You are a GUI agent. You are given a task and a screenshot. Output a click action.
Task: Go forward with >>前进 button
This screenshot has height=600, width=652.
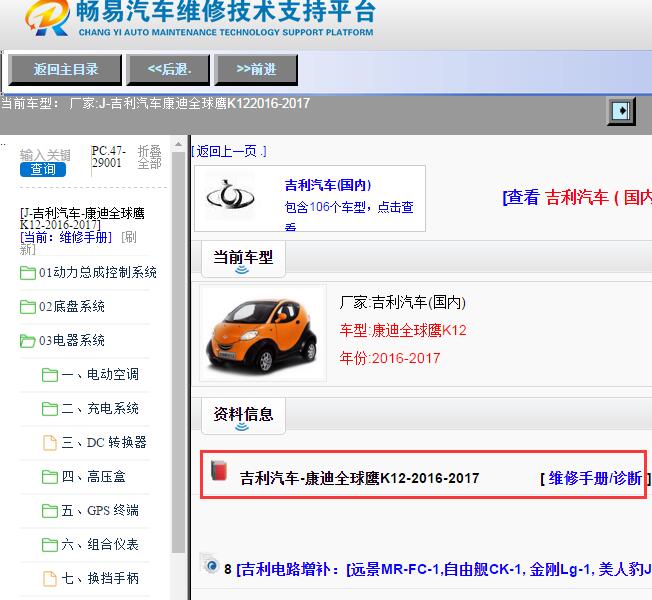pyautogui.click(x=256, y=69)
